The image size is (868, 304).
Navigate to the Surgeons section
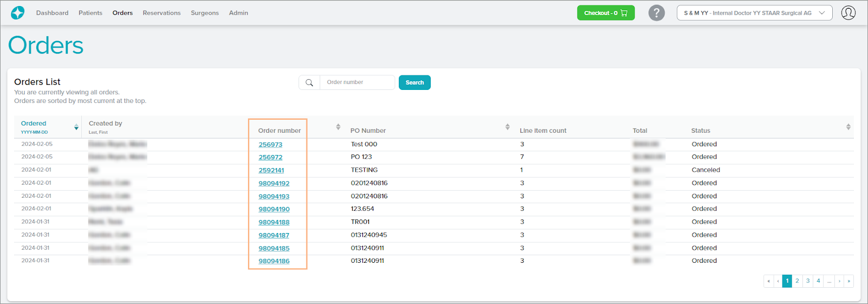click(x=204, y=13)
